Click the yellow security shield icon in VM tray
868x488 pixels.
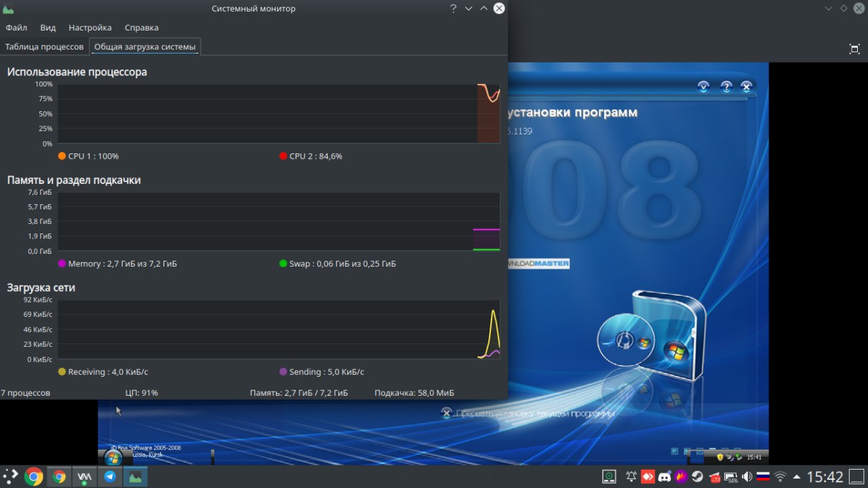pos(719,457)
